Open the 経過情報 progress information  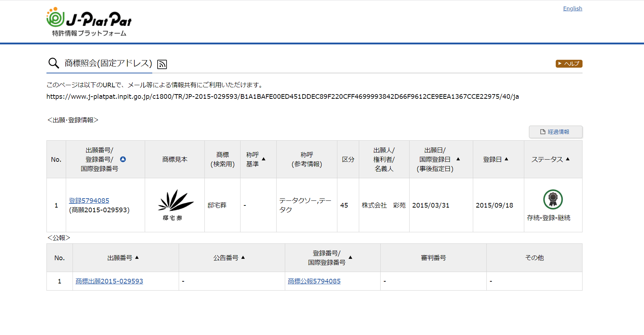[555, 132]
